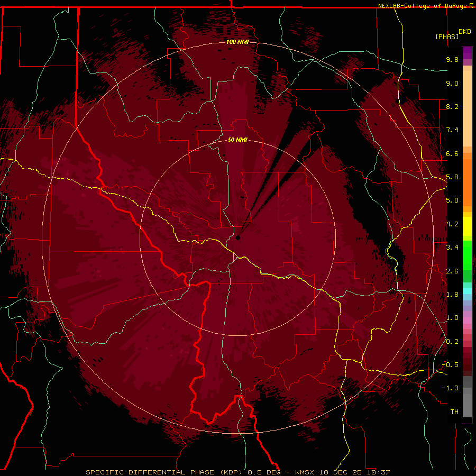Click the [PHAS] legend unit label
The image size is (476, 476).
[x=447, y=36]
